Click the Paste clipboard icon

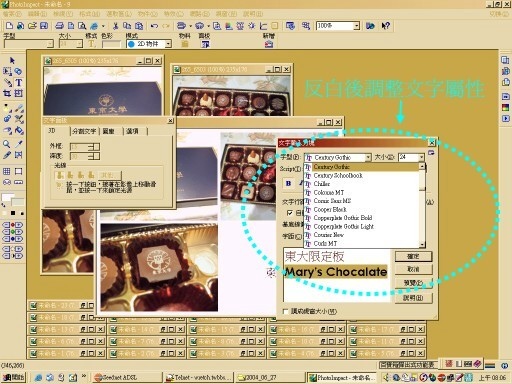pyautogui.click(x=139, y=26)
